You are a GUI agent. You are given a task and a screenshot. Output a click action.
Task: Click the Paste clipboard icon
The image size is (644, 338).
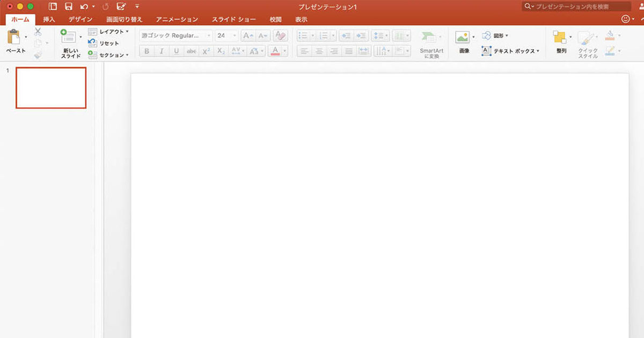(x=13, y=37)
